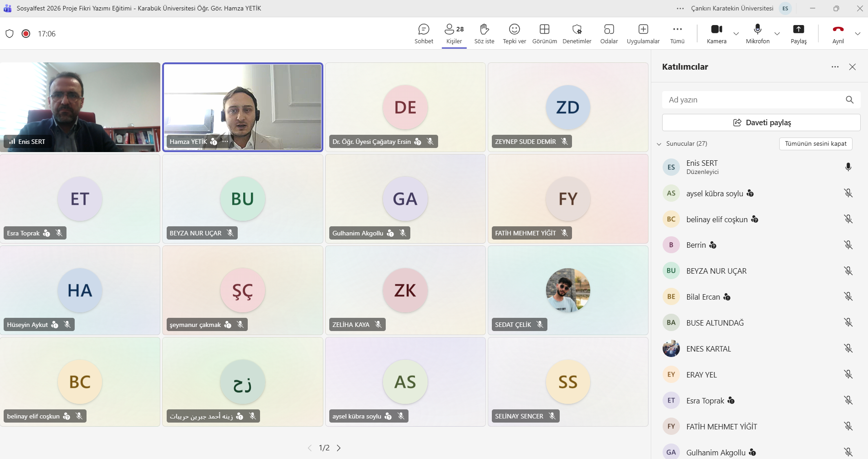Expand the microphone options dropdown arrow

coord(777,34)
